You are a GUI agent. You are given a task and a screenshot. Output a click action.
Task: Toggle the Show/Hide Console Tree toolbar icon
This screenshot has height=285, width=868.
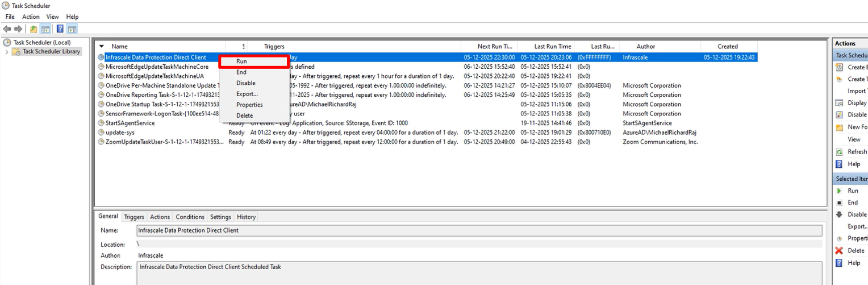(45, 29)
